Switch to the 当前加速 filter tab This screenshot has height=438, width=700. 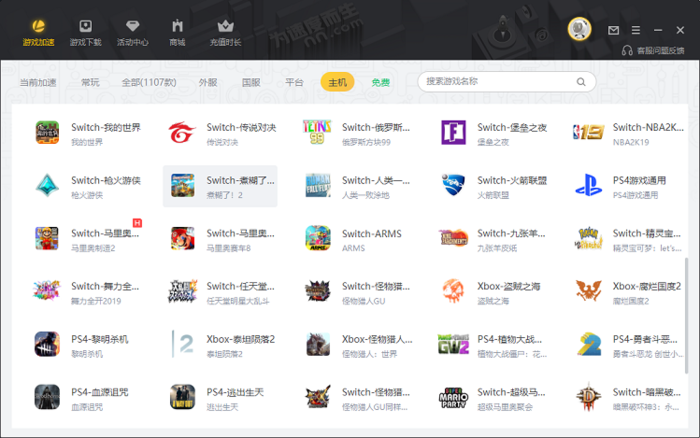[x=38, y=82]
